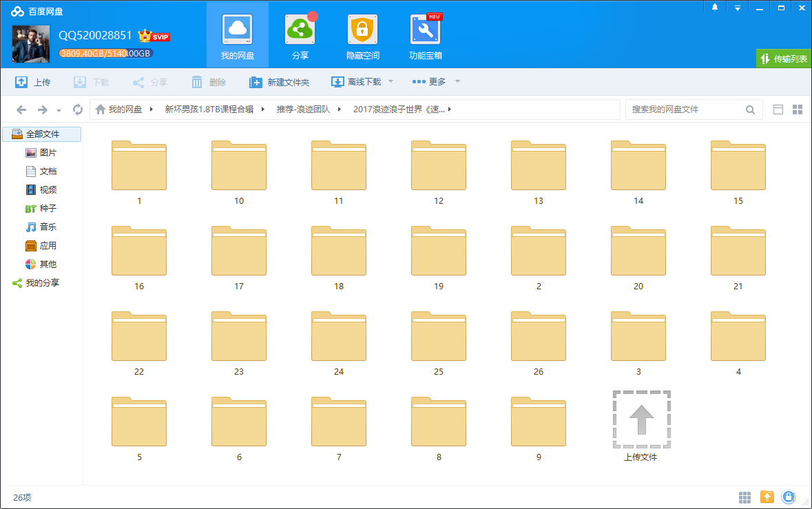Select 视频 in the sidebar
The height and width of the screenshot is (509, 812).
coord(48,190)
